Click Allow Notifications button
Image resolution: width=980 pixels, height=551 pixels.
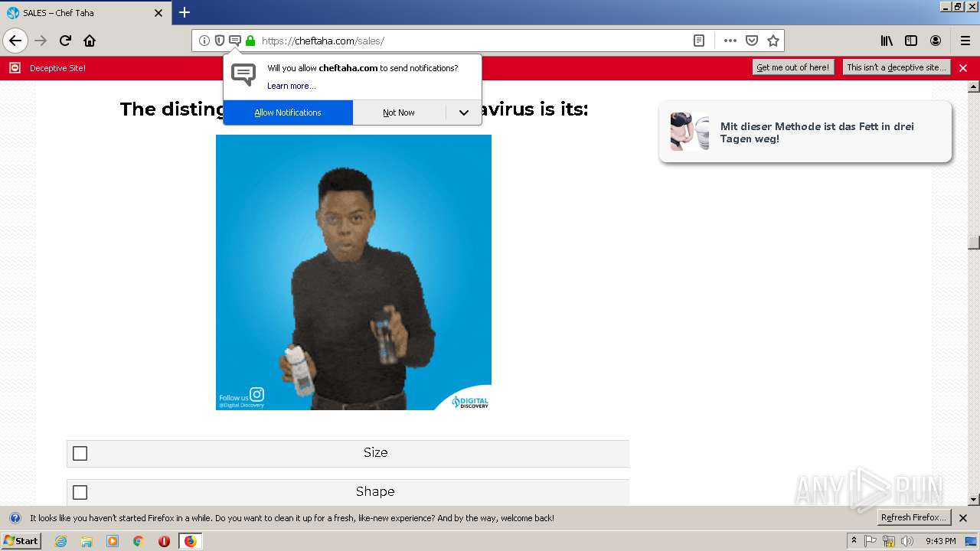(288, 112)
